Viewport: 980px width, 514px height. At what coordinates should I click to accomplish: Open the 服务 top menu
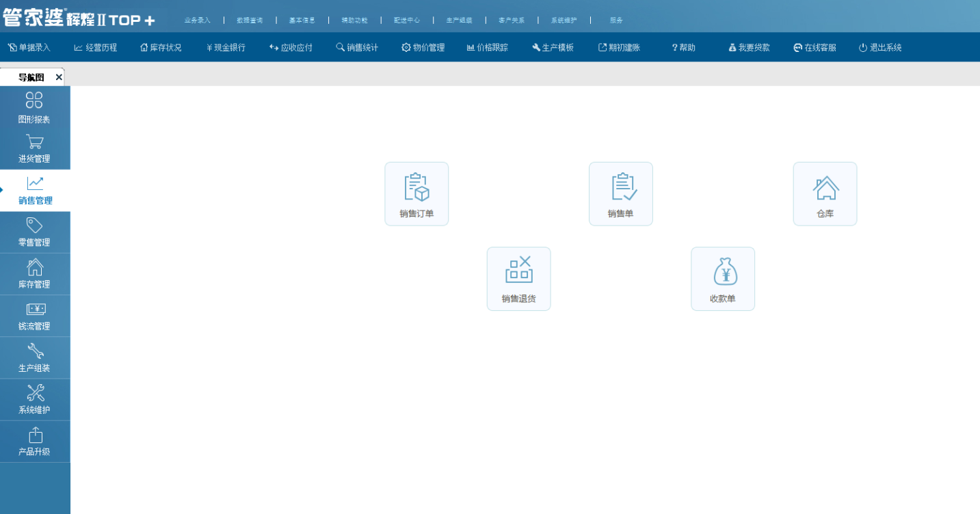(x=616, y=21)
